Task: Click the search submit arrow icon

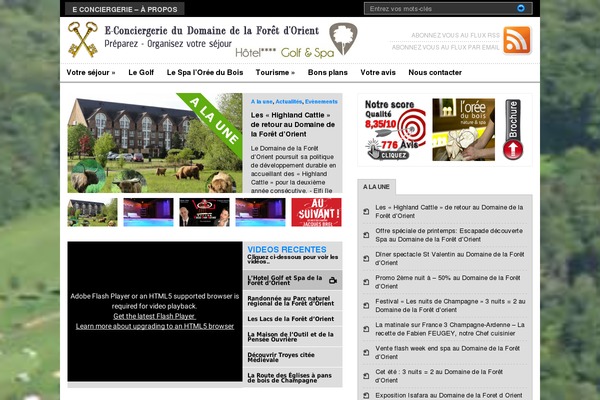Action: tap(520, 8)
